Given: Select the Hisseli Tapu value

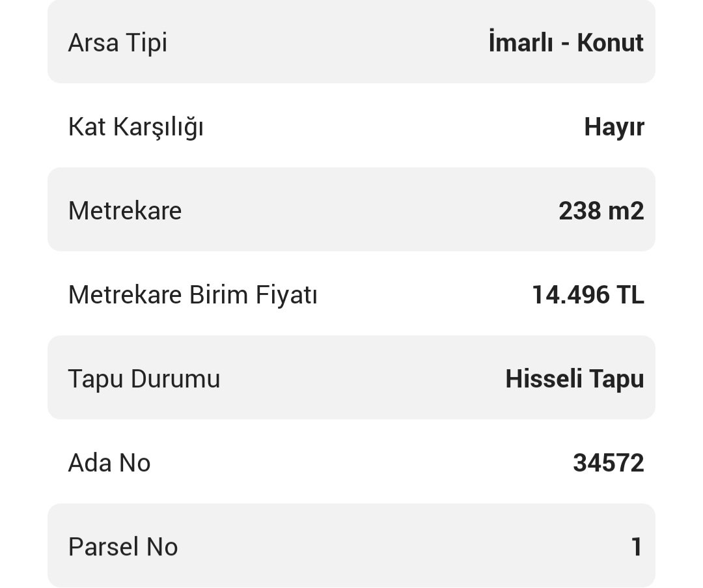Looking at the screenshot, I should [574, 378].
